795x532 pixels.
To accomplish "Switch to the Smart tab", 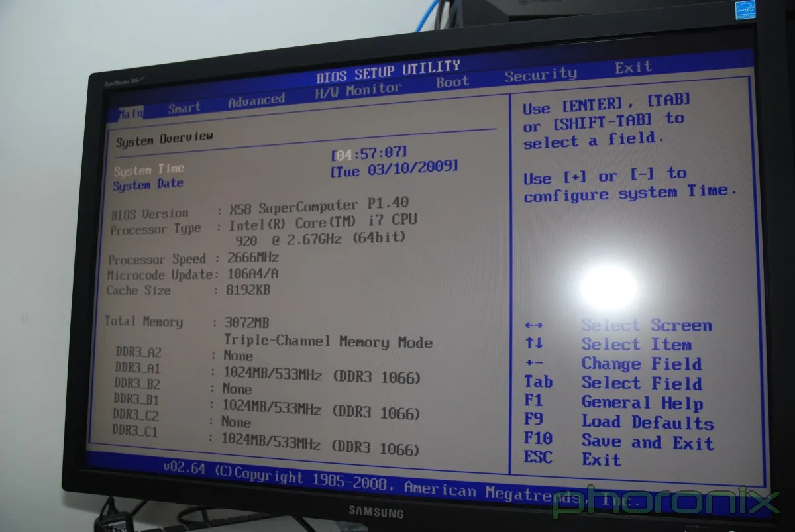I will (184, 108).
